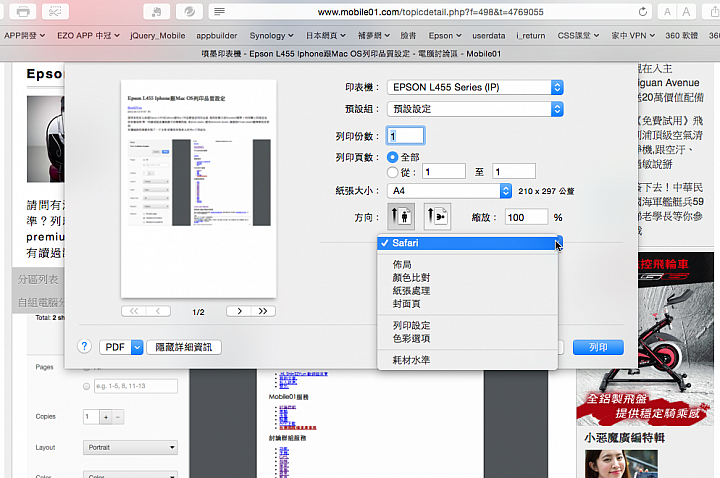Viewport: 720px width, 478px height.
Task: Select the 從 page range radio button
Action: tap(392, 172)
